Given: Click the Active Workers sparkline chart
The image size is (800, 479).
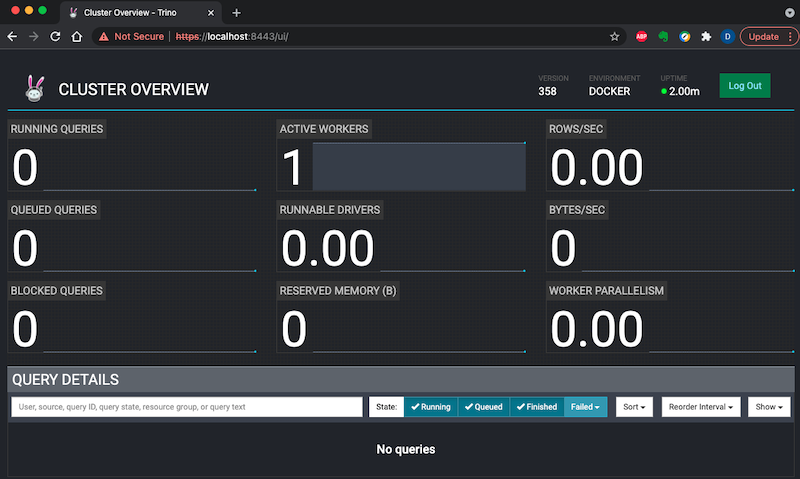Looking at the screenshot, I should tap(419, 166).
